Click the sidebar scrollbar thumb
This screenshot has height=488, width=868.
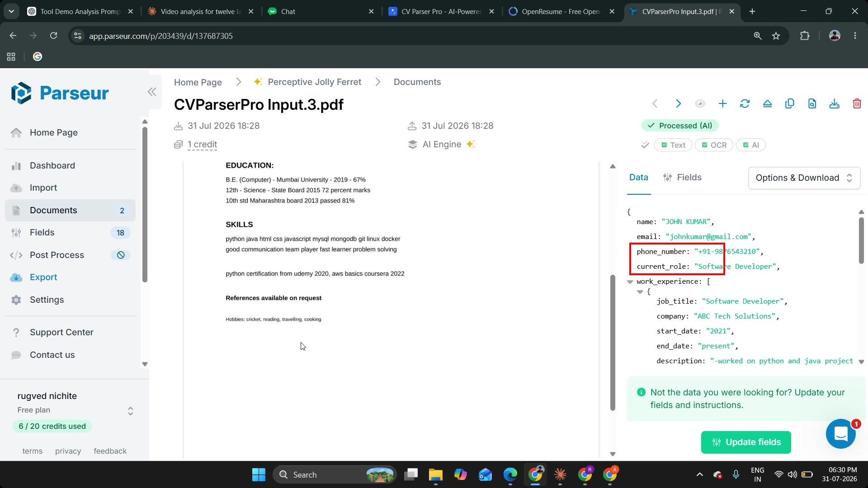point(145,205)
